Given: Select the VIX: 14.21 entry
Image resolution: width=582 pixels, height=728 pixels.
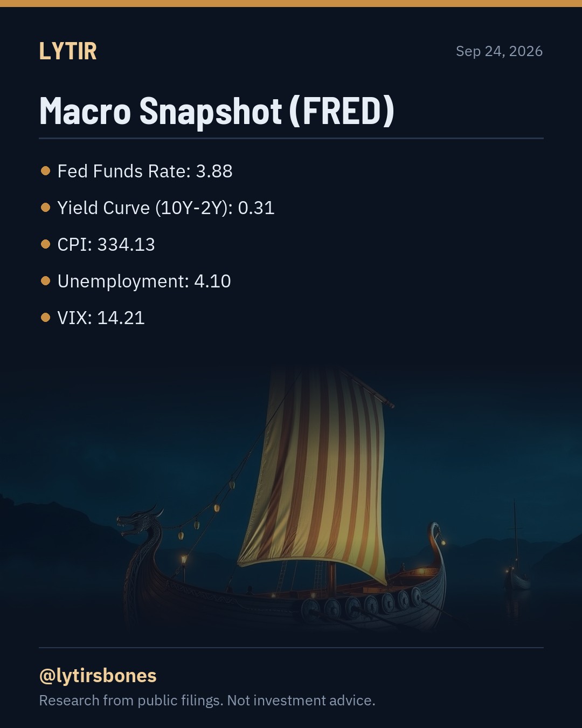Looking at the screenshot, I should click(x=101, y=318).
